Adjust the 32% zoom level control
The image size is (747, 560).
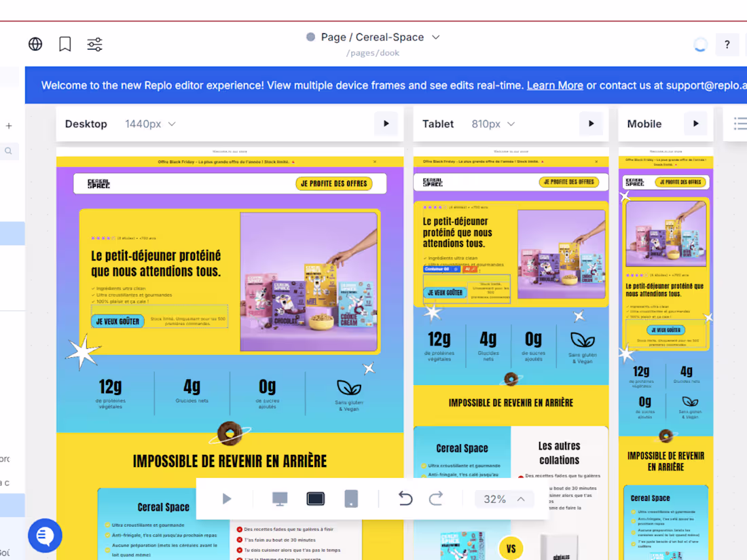pos(504,499)
